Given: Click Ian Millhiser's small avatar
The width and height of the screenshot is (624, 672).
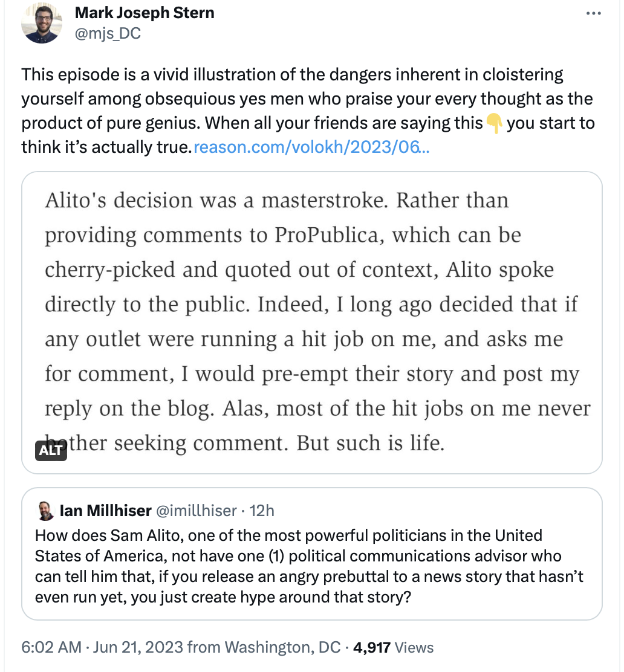Looking at the screenshot, I should 45,511.
